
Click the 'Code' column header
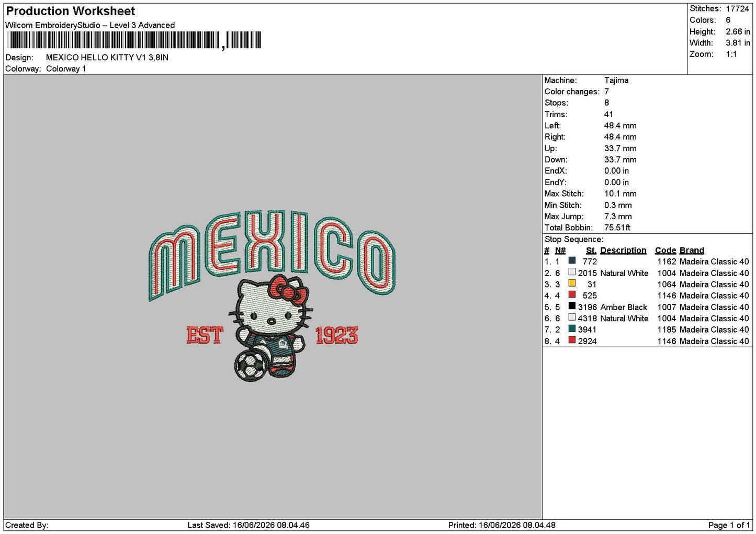[665, 251]
